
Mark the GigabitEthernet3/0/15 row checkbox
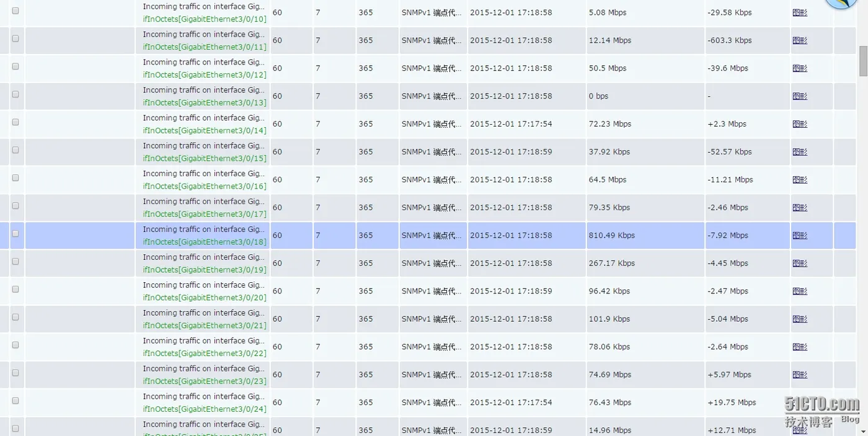point(15,150)
